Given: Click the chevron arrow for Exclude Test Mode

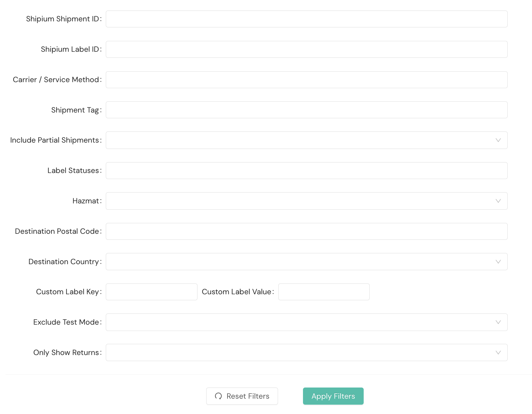Looking at the screenshot, I should click(498, 322).
